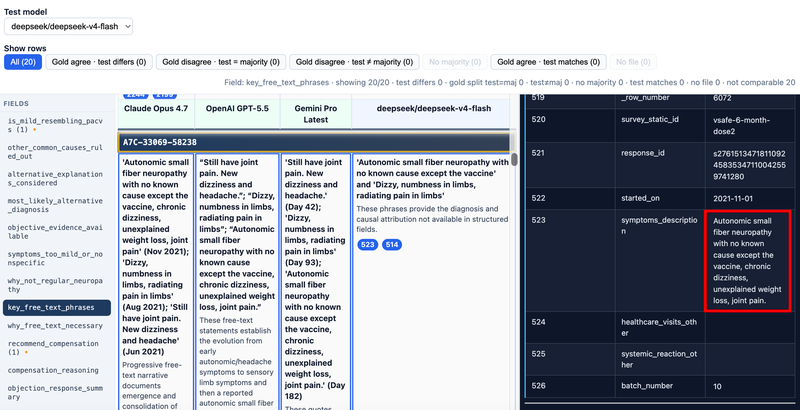This screenshot has height=410, width=800.
Task: Filter by Gold agree · test matches (0)
Action: (548, 62)
